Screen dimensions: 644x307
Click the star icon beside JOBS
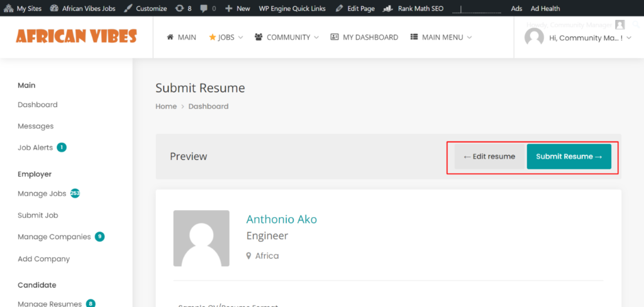[213, 37]
